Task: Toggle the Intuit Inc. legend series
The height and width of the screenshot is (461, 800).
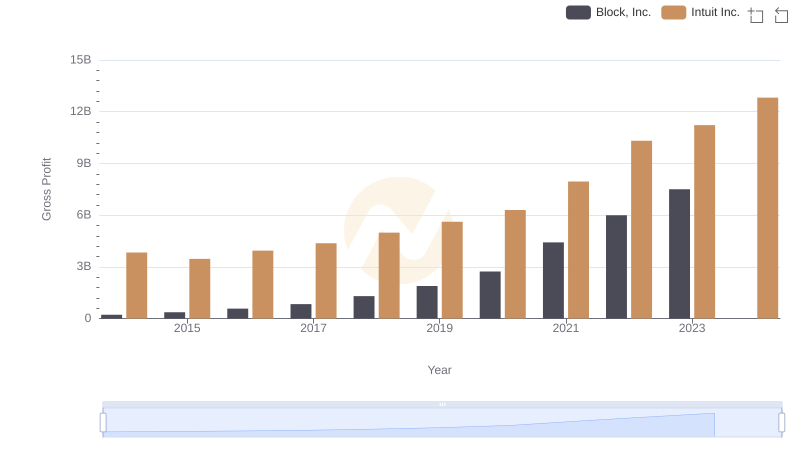Action: (700, 12)
